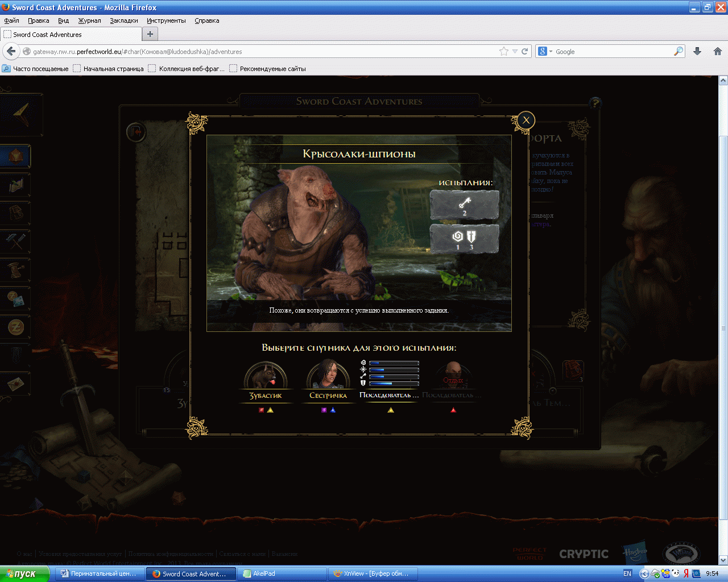Viewport: 728px width, 582px height.
Task: Select the resting companion marked Отдых
Action: 453,375
